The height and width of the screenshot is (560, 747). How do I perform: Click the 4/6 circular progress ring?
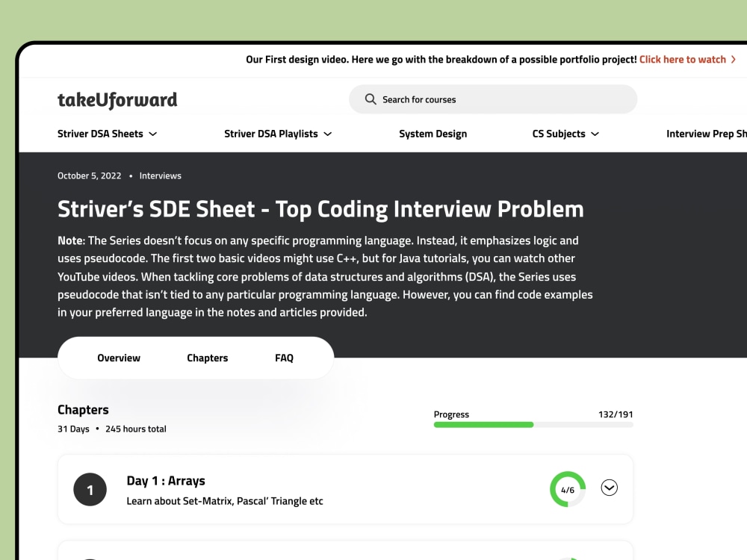pos(568,490)
